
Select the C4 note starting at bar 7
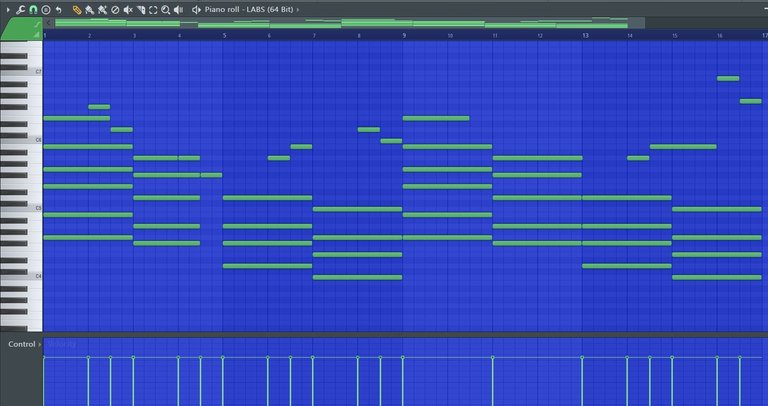(x=358, y=277)
